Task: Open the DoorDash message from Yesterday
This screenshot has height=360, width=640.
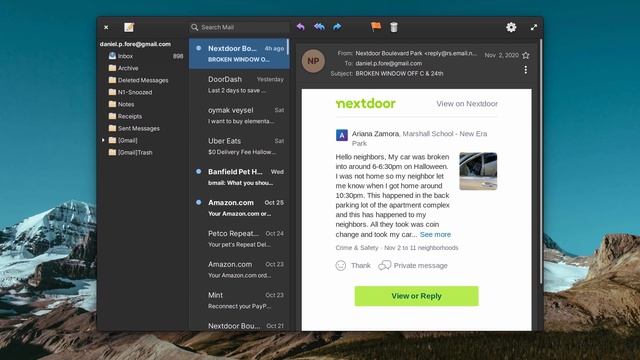Action: (x=239, y=84)
